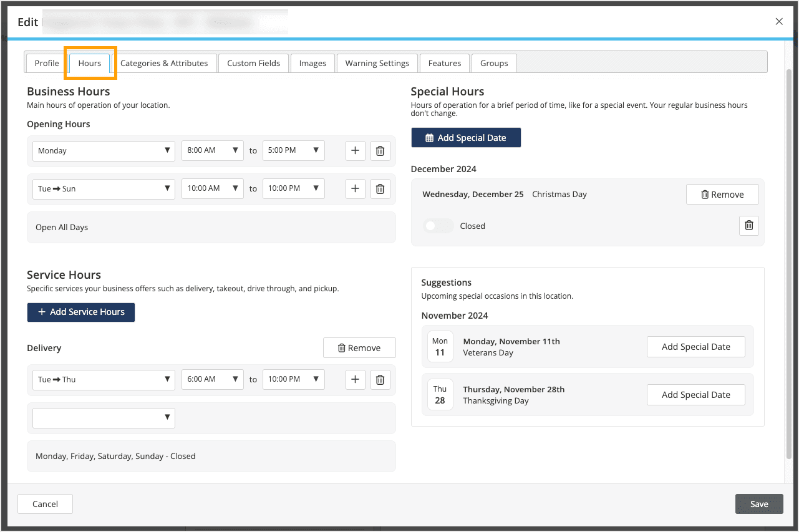Toggle the Closed switch for Christmas Day
Viewport: 799px width, 532px height.
[x=438, y=226]
